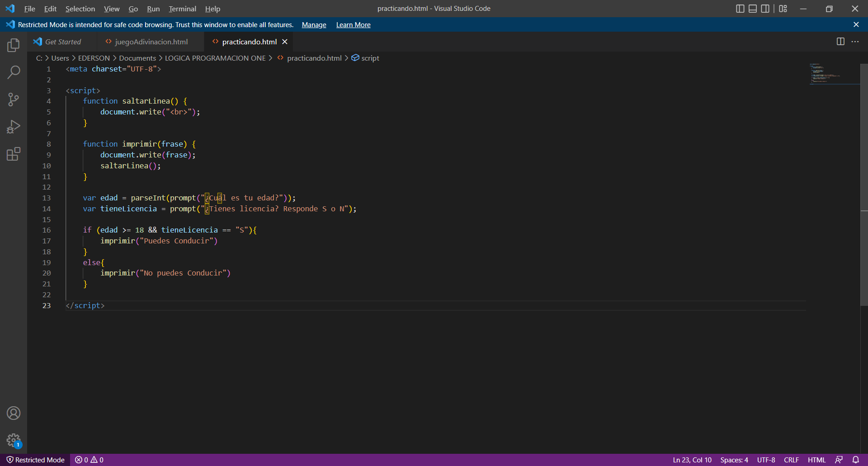Expand the EDERSON breadcrumb
The width and height of the screenshot is (868, 466).
point(94,58)
